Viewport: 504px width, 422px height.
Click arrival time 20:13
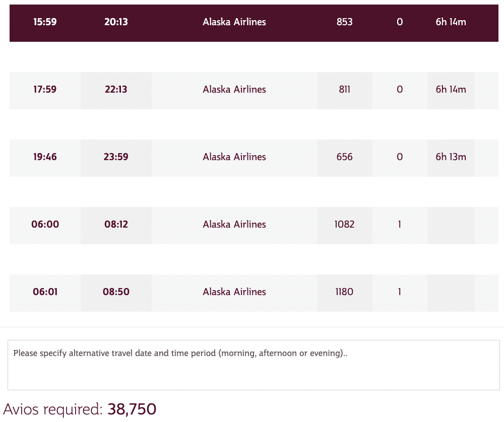(x=116, y=22)
